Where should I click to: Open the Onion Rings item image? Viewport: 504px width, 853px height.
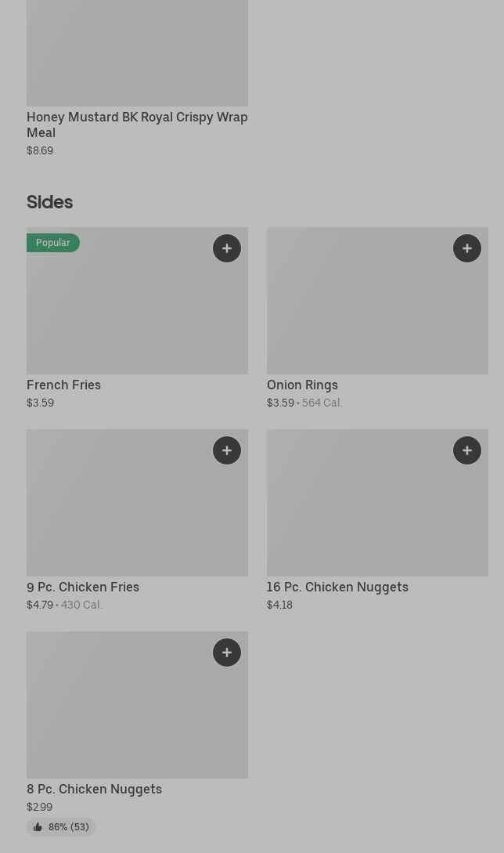click(377, 313)
